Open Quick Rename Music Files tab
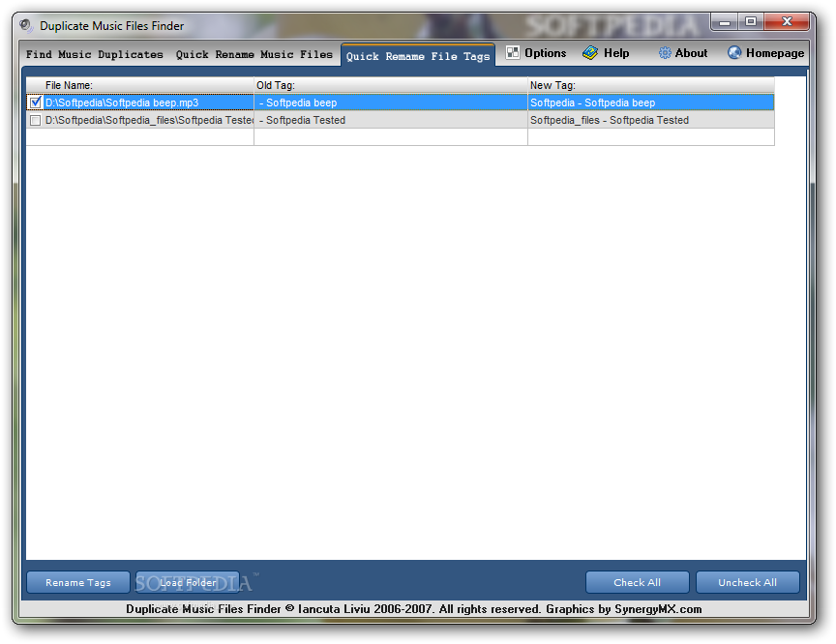The image size is (836, 644). pyautogui.click(x=254, y=54)
